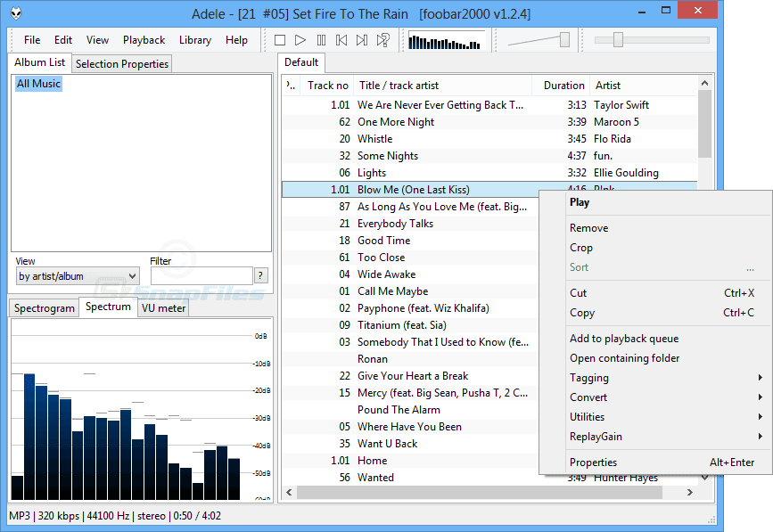Click the status bar playback info
Viewport: 773px width, 532px height.
click(x=115, y=516)
